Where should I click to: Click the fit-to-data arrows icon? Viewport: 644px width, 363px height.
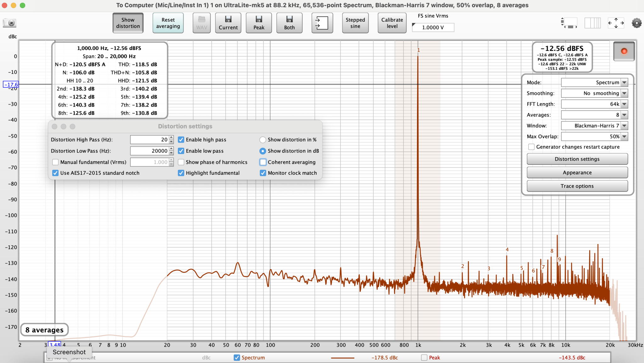tap(616, 23)
